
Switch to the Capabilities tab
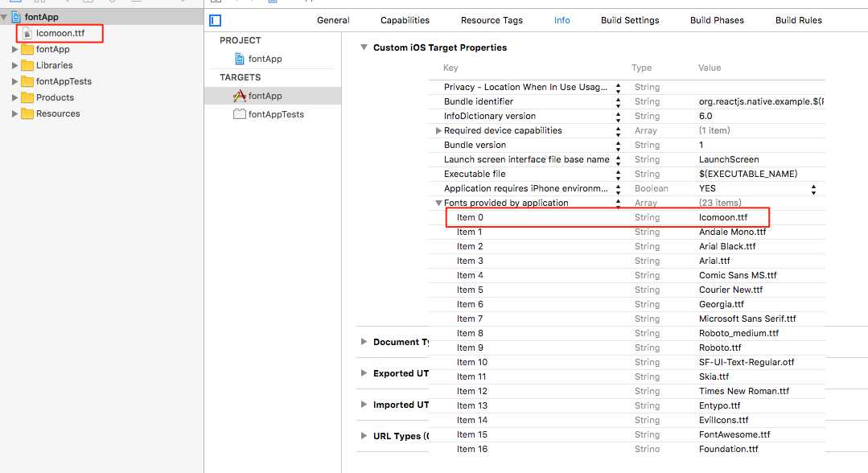(x=405, y=20)
